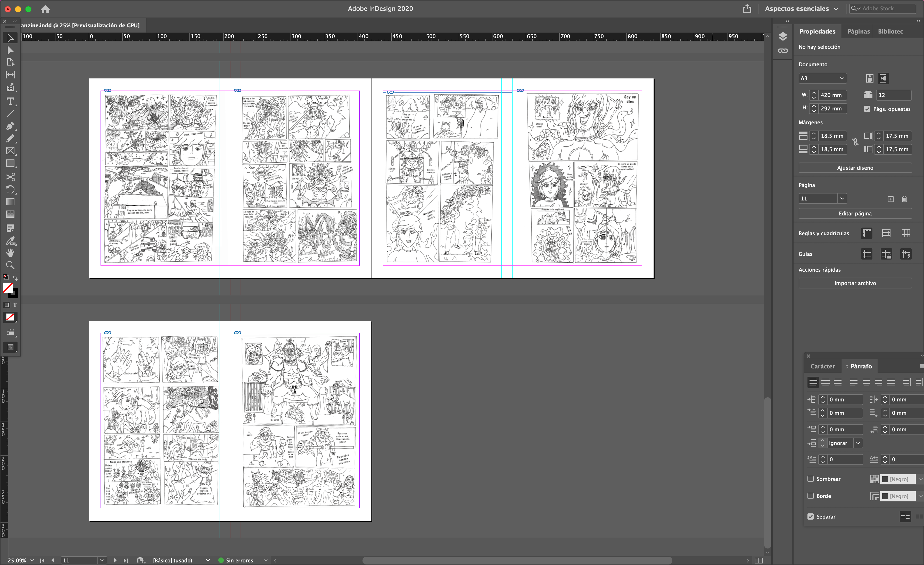Uncheck the Separar checkbox

[x=810, y=516]
